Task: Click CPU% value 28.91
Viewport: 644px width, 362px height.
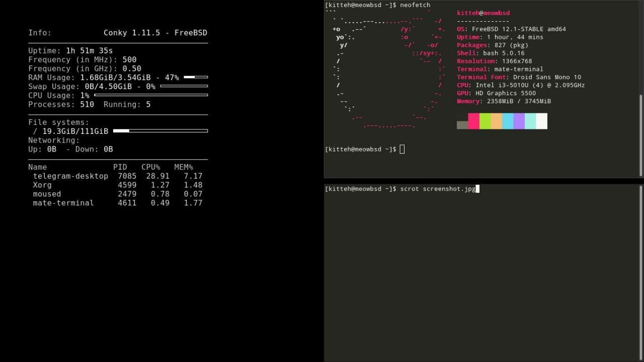Action: tap(157, 176)
